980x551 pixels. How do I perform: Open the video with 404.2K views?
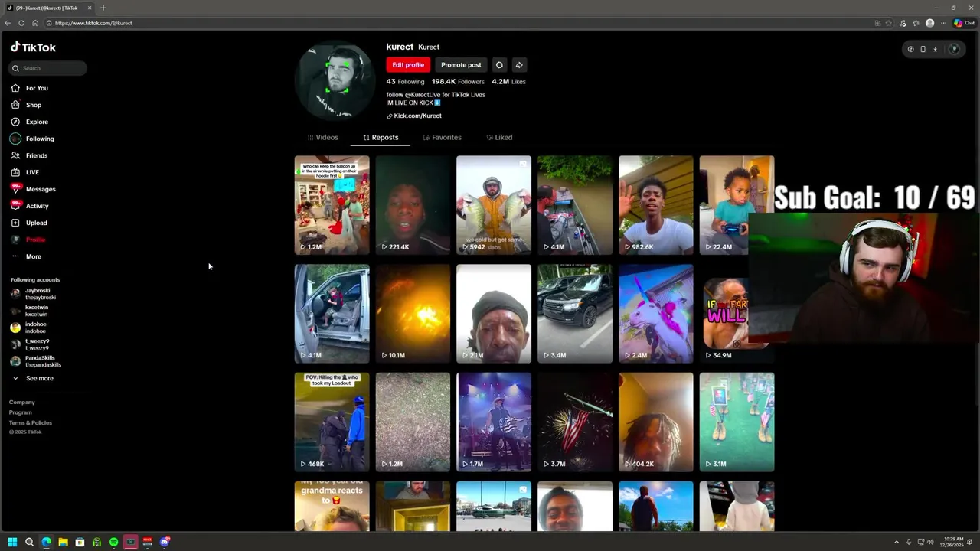656,422
